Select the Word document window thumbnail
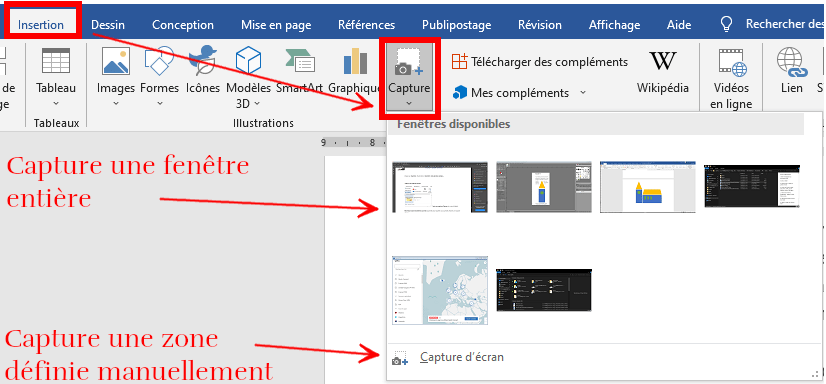 click(x=440, y=188)
